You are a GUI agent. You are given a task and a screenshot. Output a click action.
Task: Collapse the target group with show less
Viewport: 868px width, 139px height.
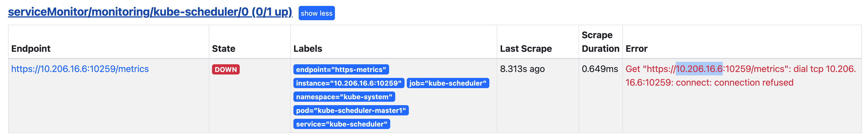pyautogui.click(x=316, y=13)
